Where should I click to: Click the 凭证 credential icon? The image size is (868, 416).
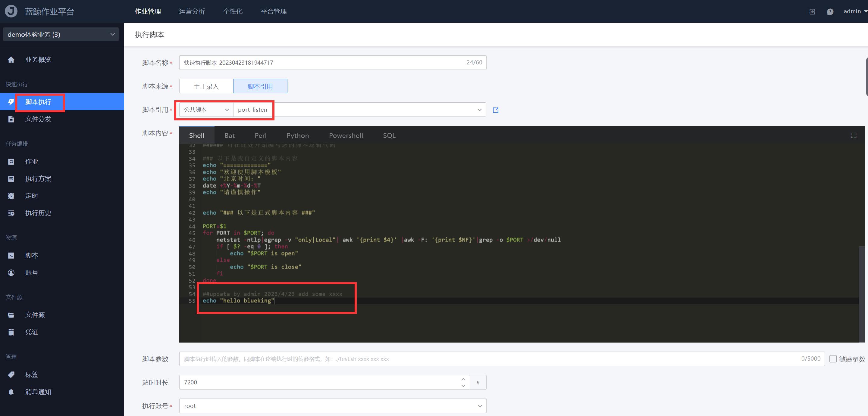(11, 332)
